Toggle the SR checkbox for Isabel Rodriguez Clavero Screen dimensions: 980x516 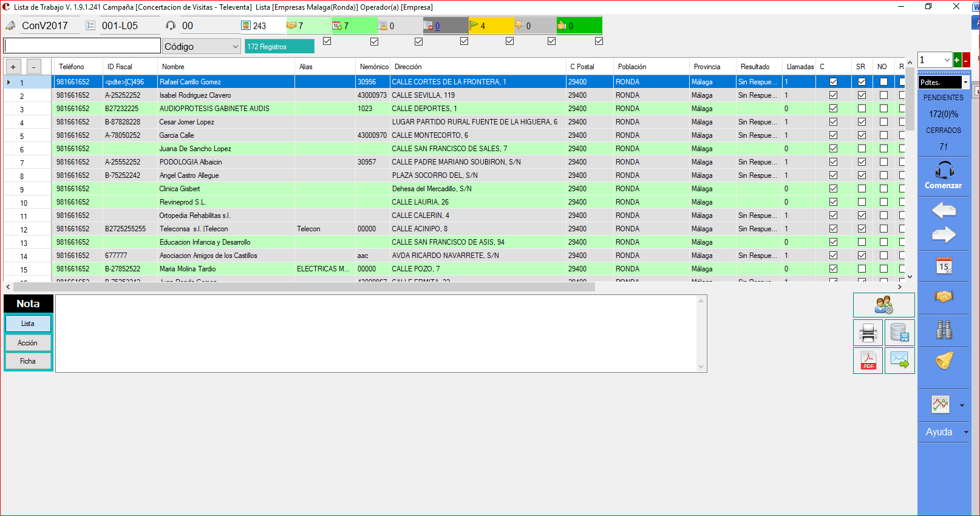coord(862,95)
